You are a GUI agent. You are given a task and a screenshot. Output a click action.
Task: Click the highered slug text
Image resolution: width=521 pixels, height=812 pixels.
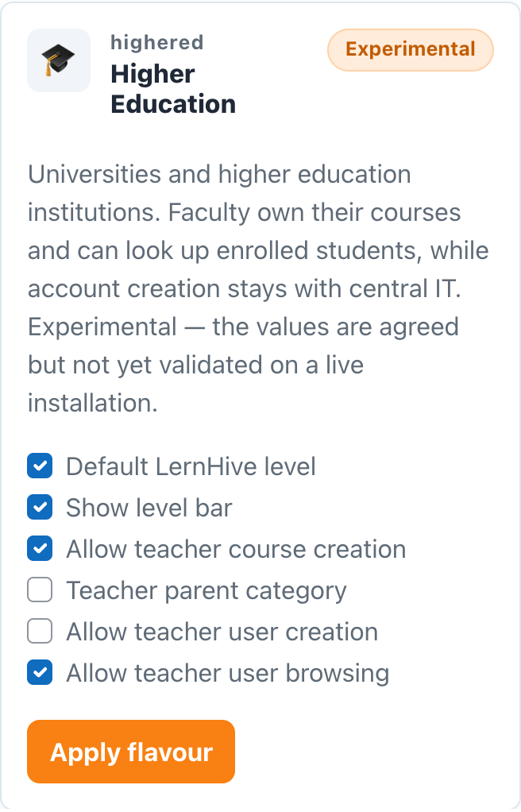point(157,42)
